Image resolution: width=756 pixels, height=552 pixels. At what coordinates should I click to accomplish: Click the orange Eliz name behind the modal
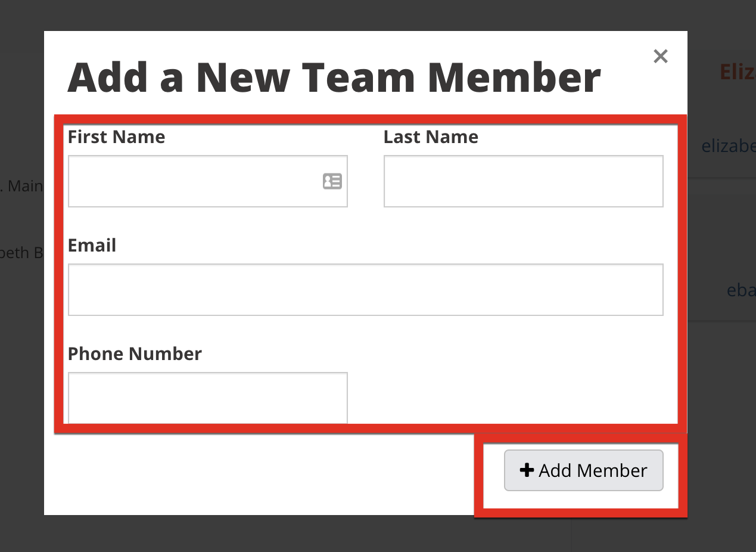738,72
